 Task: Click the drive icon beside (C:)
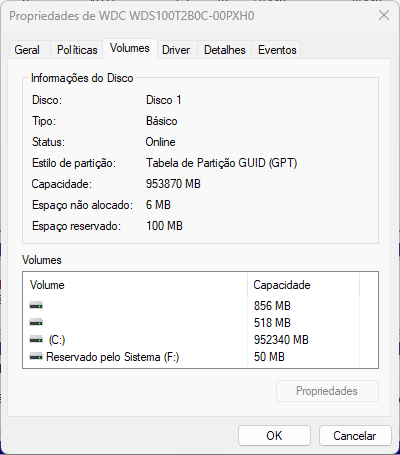36,340
